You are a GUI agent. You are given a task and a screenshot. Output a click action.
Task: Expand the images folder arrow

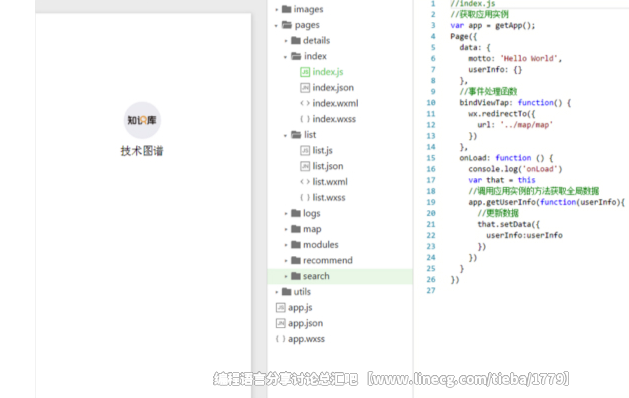point(276,10)
